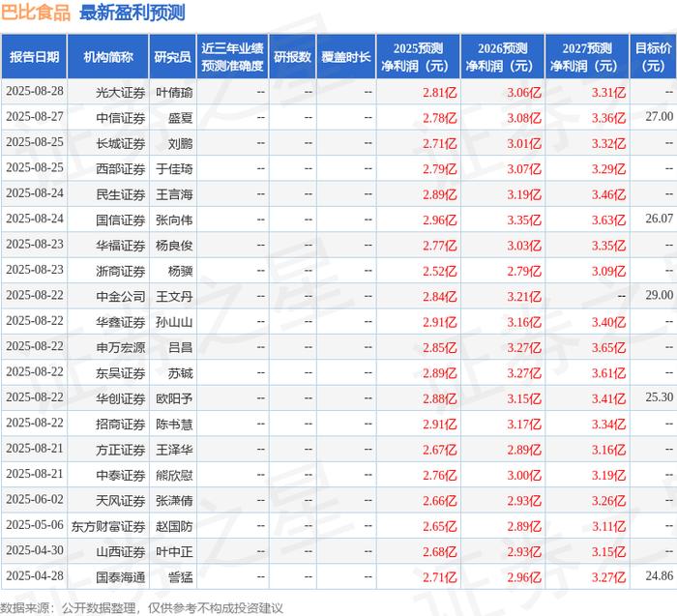
Task: Click the 最新盈利预测 heading
Action: [132, 12]
